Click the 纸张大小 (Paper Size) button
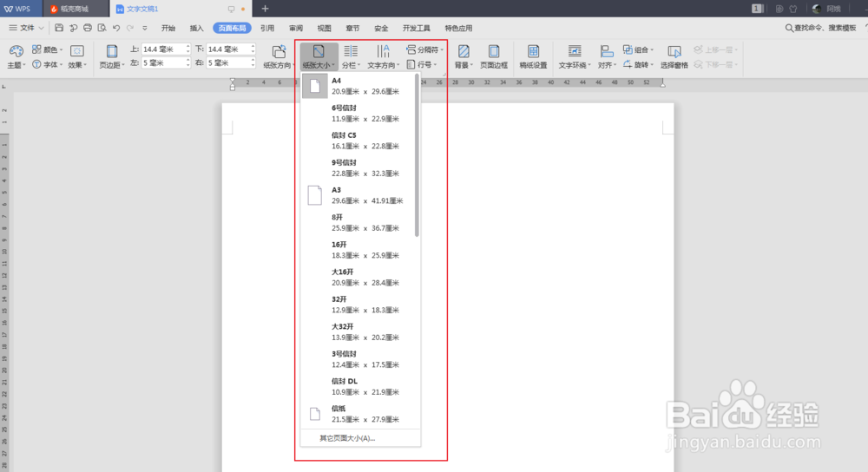This screenshot has height=472, width=868. (x=319, y=56)
